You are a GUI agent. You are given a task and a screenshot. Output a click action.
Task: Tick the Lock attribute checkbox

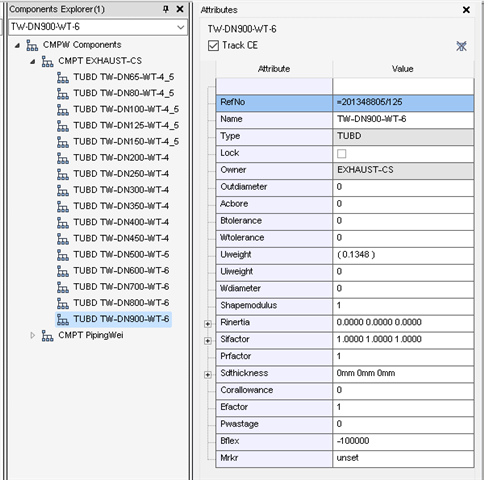tap(342, 153)
